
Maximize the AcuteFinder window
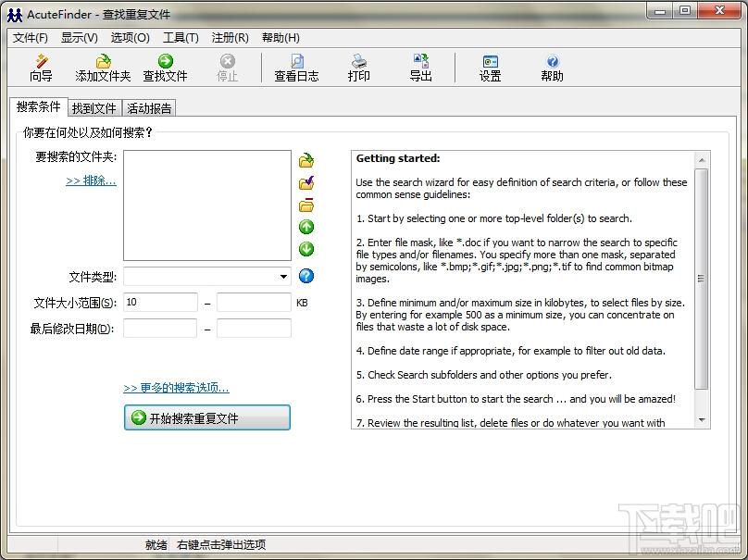[x=685, y=11]
